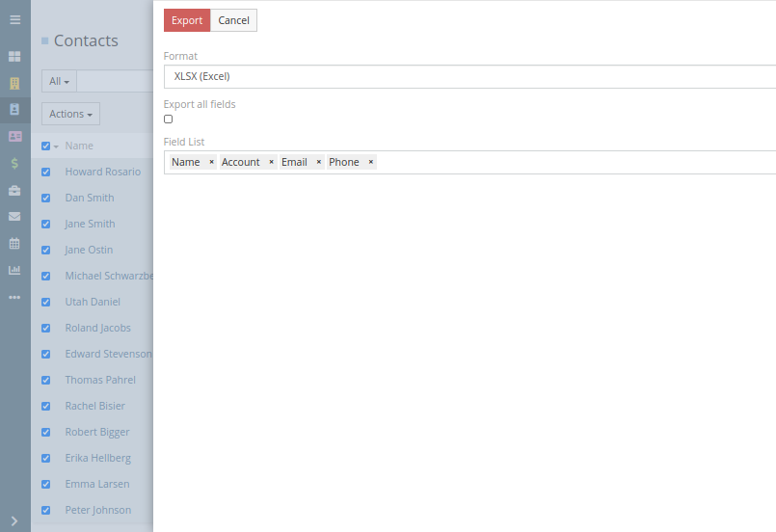This screenshot has width=776, height=532.
Task: Uncheck the Thomas Pahrel checkbox
Action: pyautogui.click(x=45, y=380)
